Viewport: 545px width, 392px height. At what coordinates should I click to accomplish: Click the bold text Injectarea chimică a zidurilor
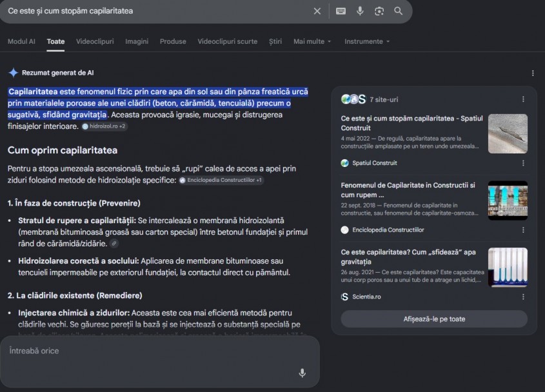(x=74, y=313)
